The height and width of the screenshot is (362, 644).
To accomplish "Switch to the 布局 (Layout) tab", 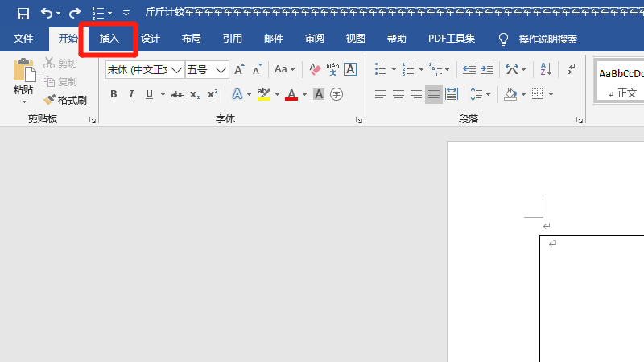I will pos(191,39).
